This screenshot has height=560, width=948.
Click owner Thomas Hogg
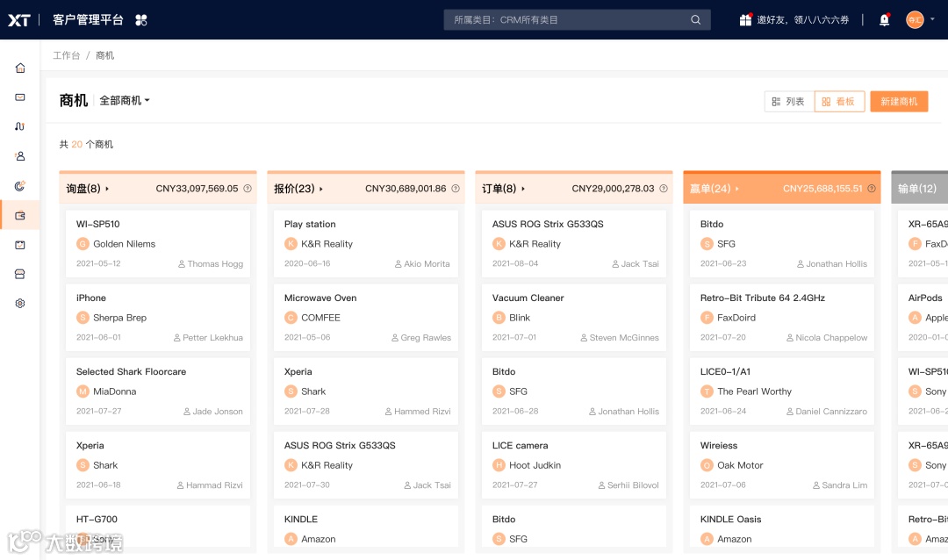click(211, 263)
